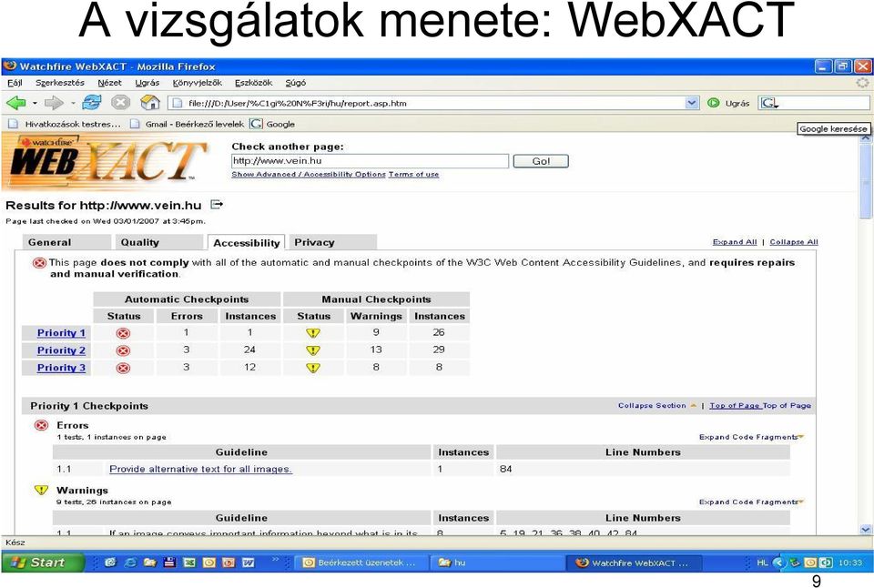Click the Check another page URL field
This screenshot has height=588, width=874.
[371, 161]
